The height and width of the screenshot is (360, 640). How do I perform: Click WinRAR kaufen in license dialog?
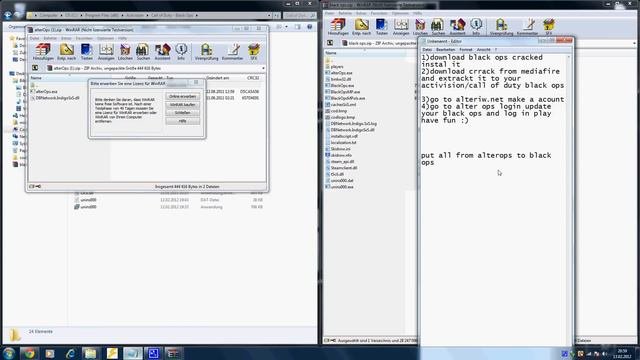[182, 104]
